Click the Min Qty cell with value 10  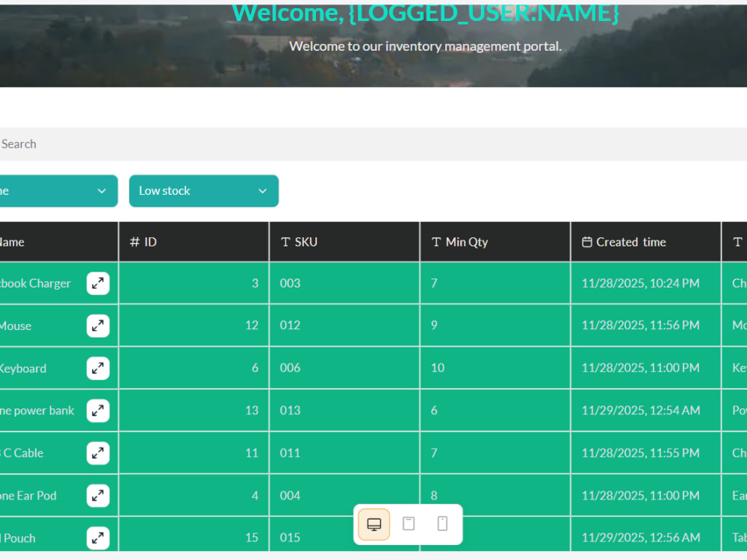[x=495, y=367]
